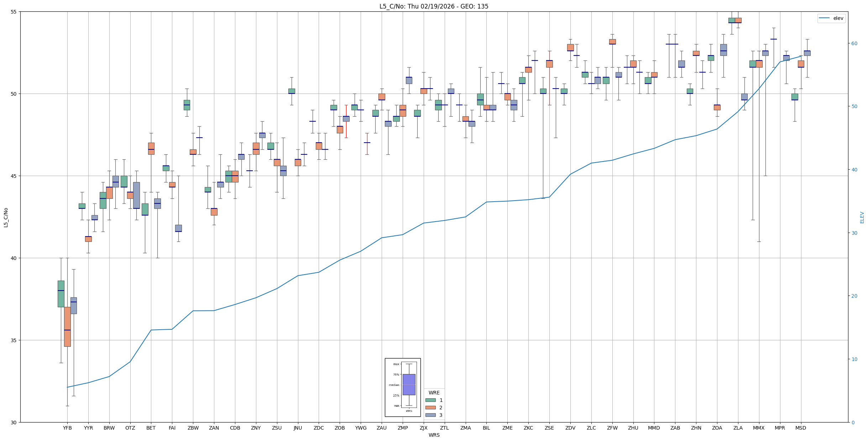The width and height of the screenshot is (868, 441).
Task: Click the ELEV right axis title
Action: [x=862, y=217]
